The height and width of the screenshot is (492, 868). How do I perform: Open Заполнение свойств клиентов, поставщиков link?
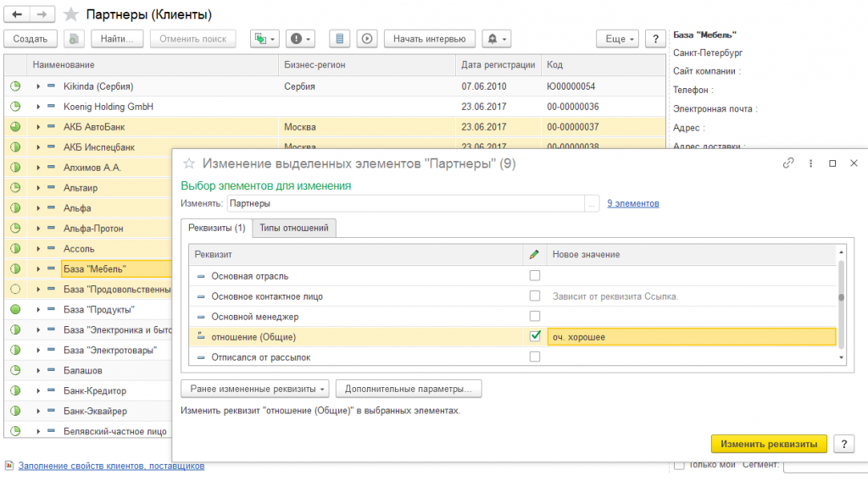111,466
